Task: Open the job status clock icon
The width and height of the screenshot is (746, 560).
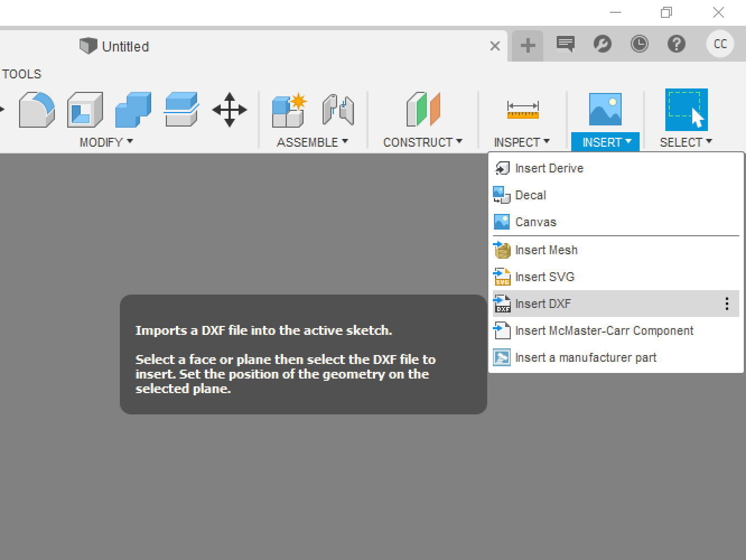Action: pyautogui.click(x=640, y=44)
